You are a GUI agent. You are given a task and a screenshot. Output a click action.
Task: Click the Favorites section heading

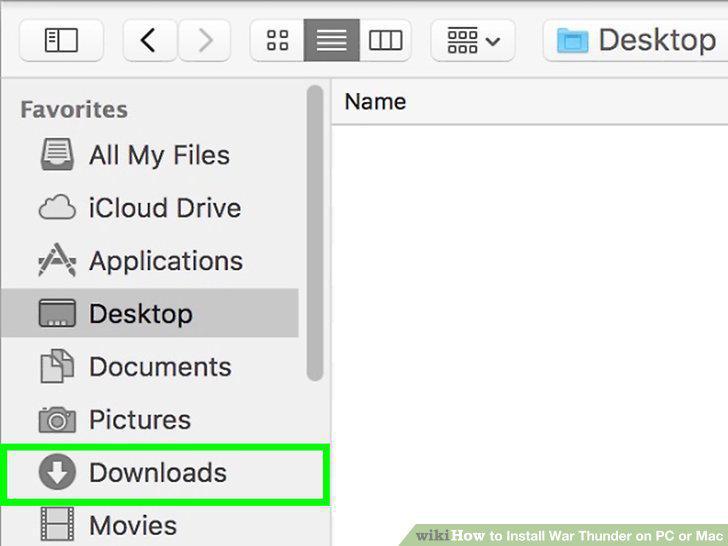pos(74,110)
